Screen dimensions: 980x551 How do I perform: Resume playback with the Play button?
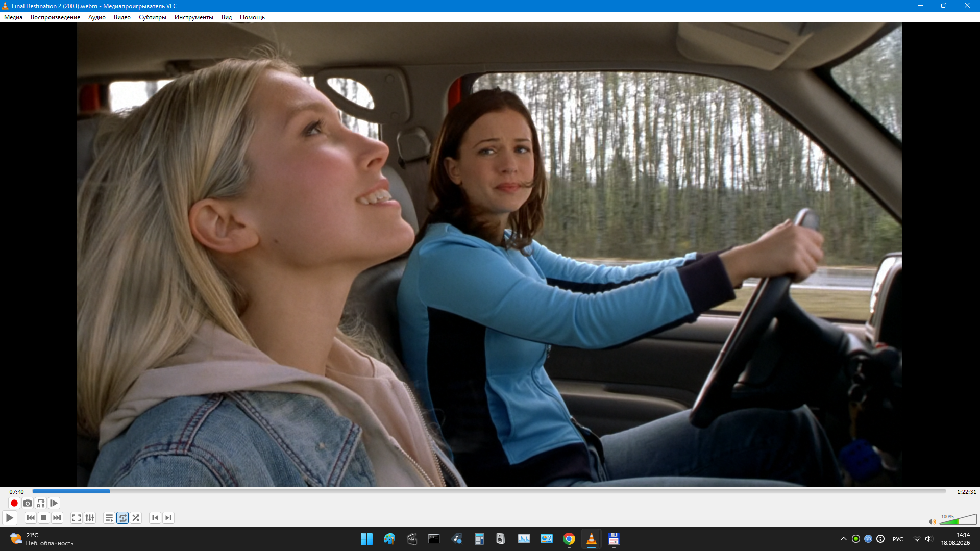coord(9,518)
